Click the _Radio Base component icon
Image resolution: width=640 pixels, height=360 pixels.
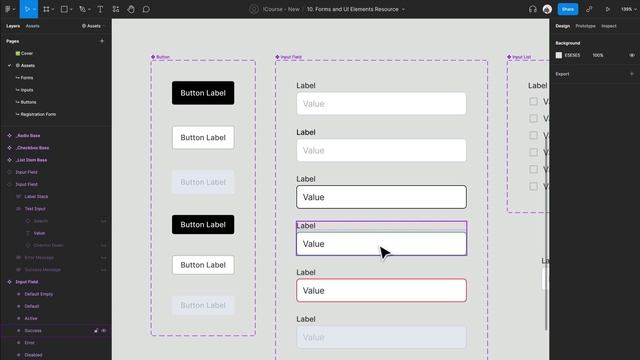9,136
